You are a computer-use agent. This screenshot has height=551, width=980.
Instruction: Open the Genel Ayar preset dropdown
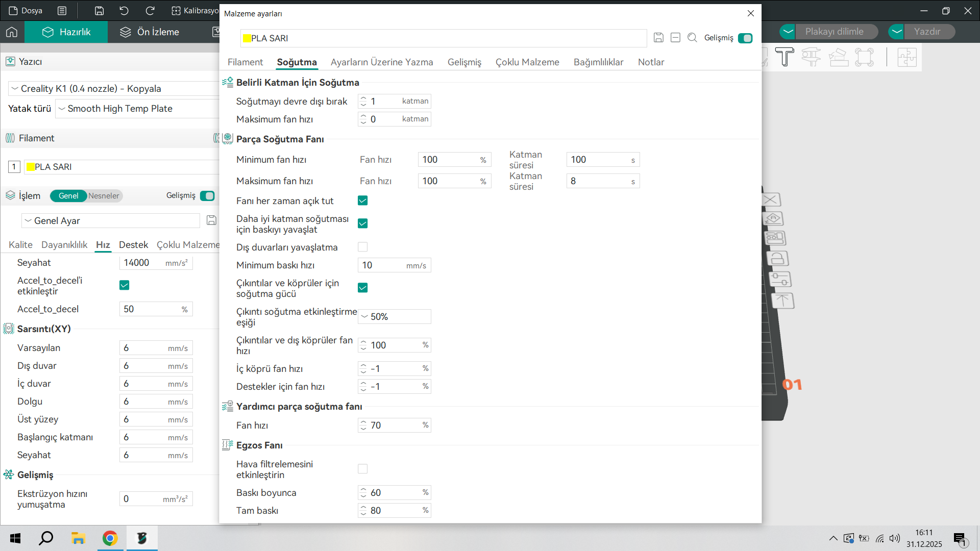(111, 221)
